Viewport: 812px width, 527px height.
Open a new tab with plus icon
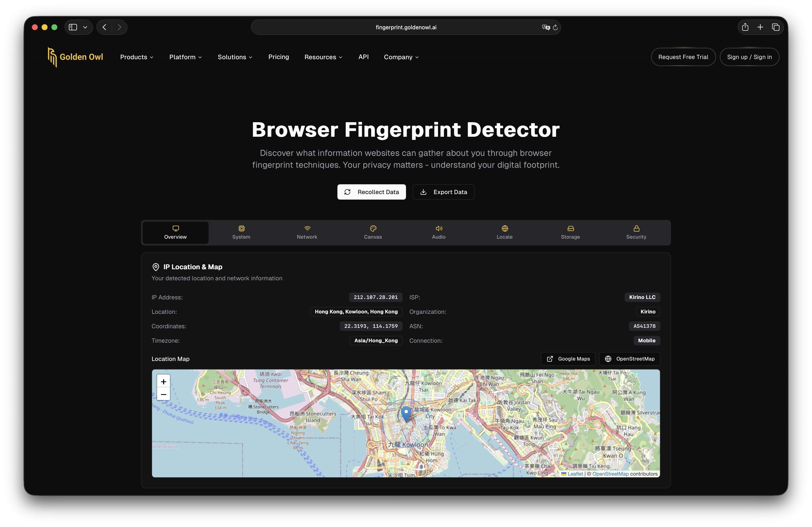(x=760, y=27)
